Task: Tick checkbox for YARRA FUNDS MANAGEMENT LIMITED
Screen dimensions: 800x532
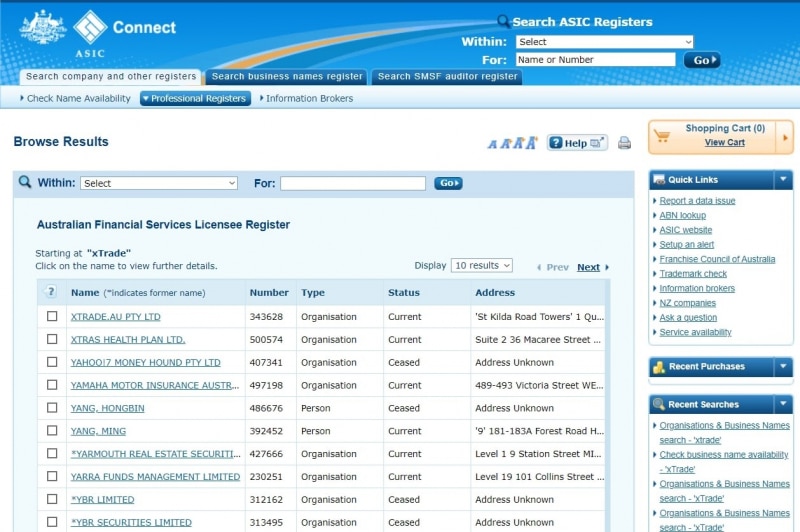Action: point(52,476)
